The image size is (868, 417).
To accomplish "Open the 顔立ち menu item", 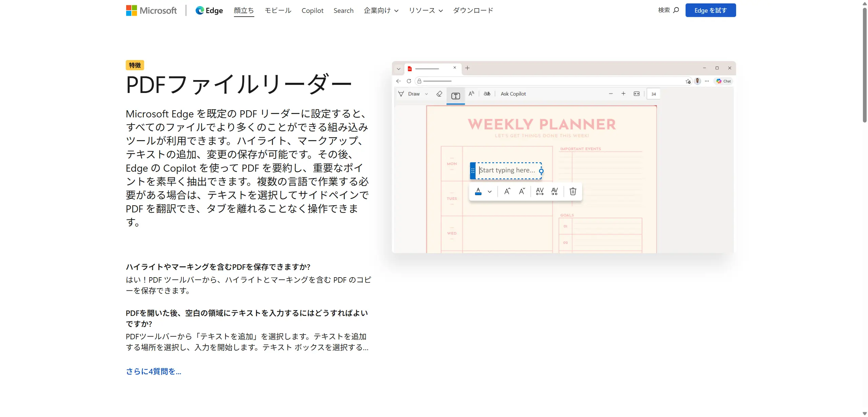I will click(244, 11).
